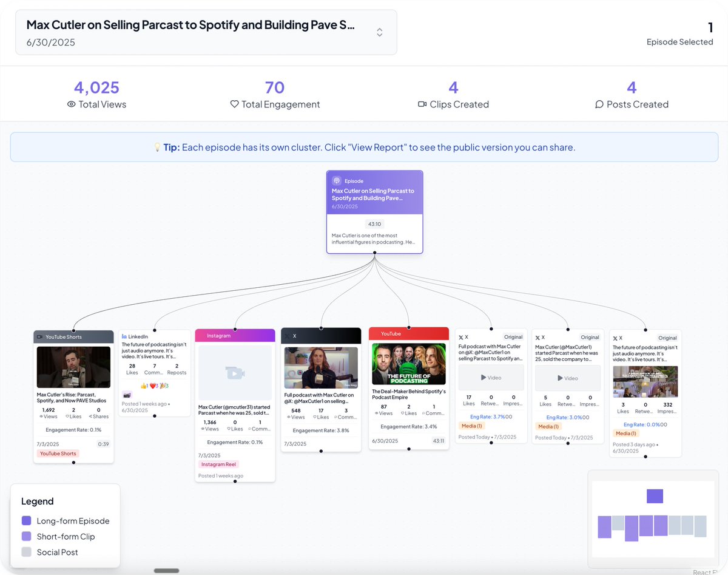Click the video camera icon in YouTube Shorts header
The image size is (728, 575).
point(40,337)
